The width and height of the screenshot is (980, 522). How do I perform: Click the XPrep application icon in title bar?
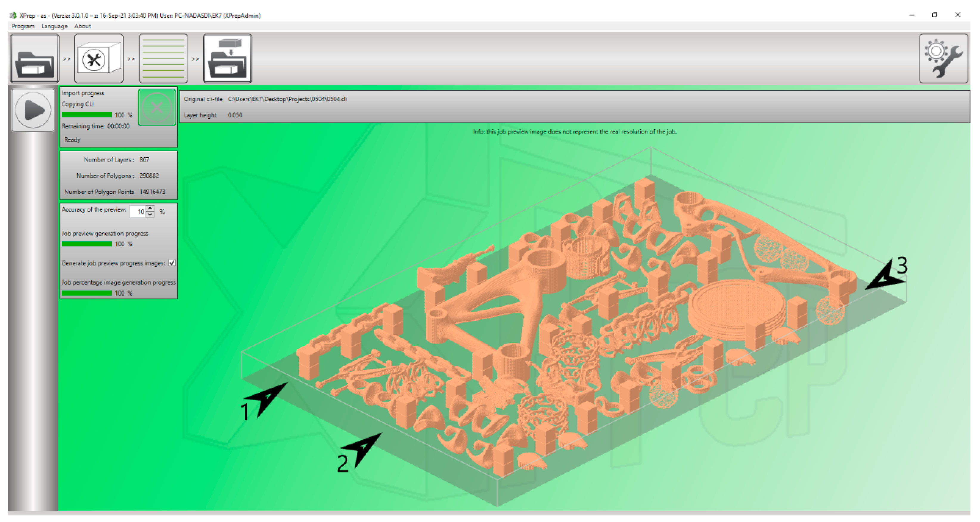coord(13,15)
